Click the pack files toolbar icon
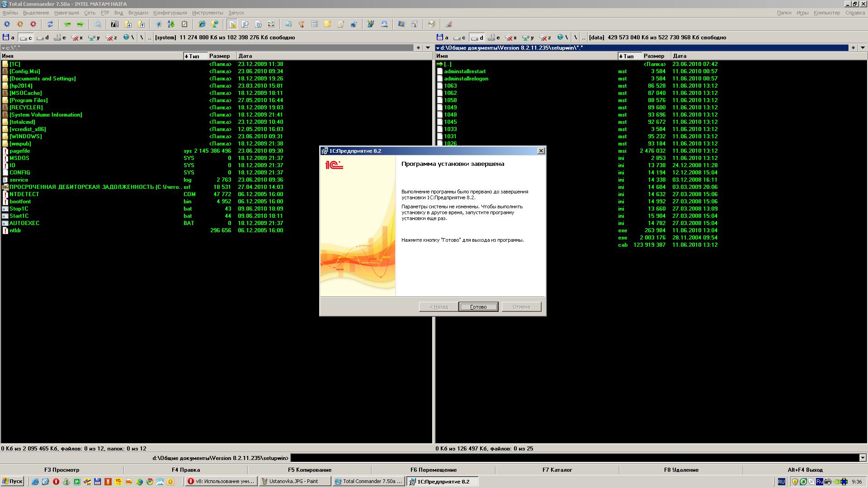This screenshot has height=488, width=868. (128, 24)
